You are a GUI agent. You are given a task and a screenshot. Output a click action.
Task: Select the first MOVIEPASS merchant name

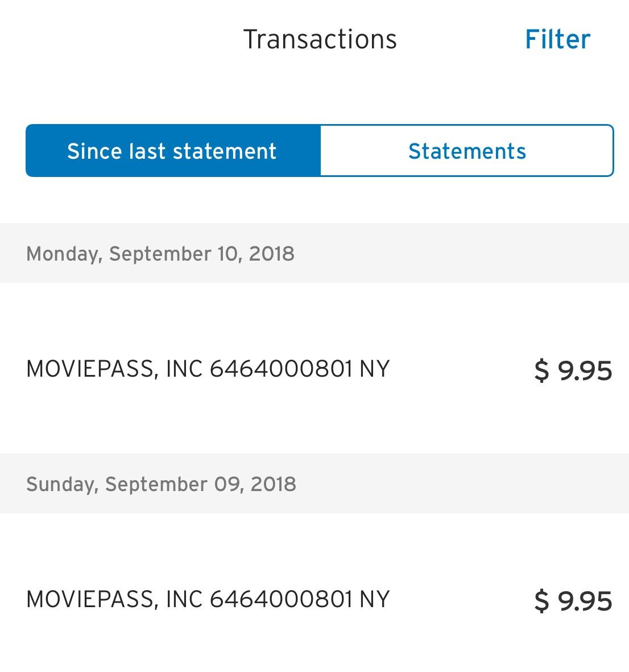coord(207,369)
